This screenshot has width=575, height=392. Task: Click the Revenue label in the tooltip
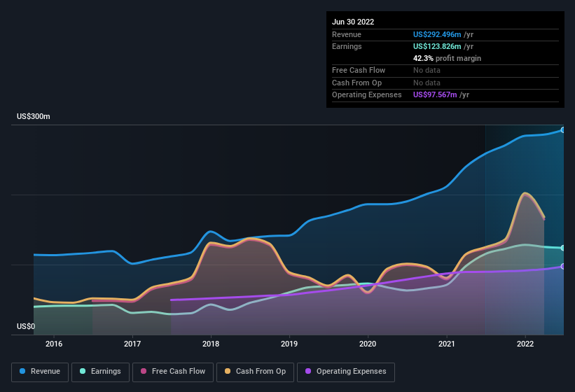coord(347,34)
